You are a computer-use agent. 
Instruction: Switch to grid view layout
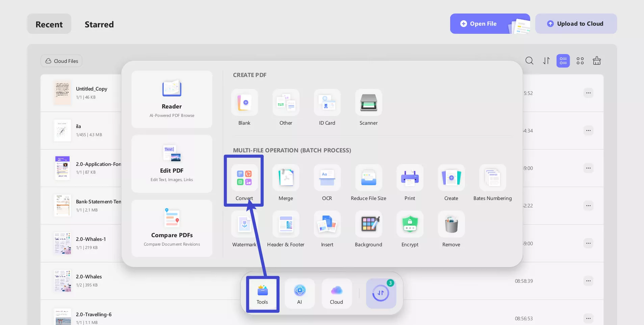pos(580,61)
